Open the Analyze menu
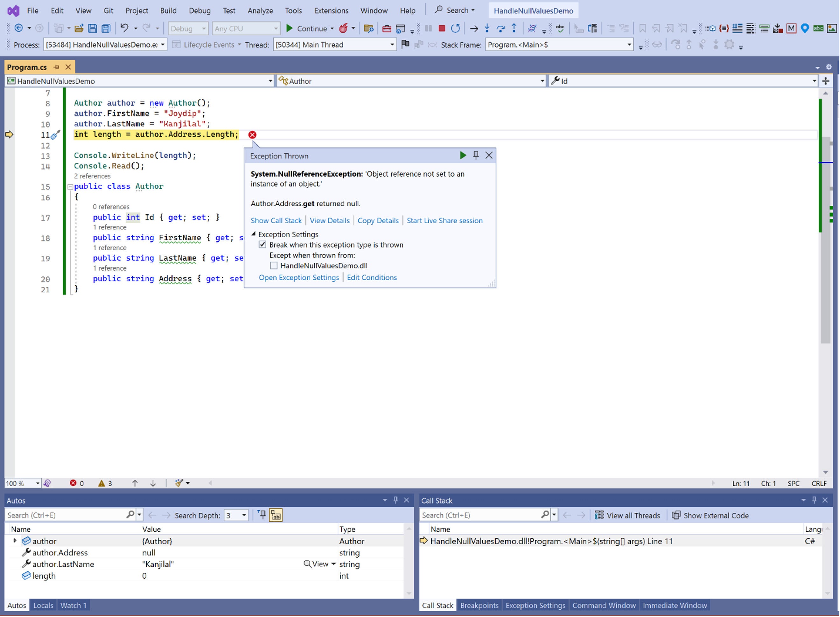The width and height of the screenshot is (840, 617). click(260, 10)
